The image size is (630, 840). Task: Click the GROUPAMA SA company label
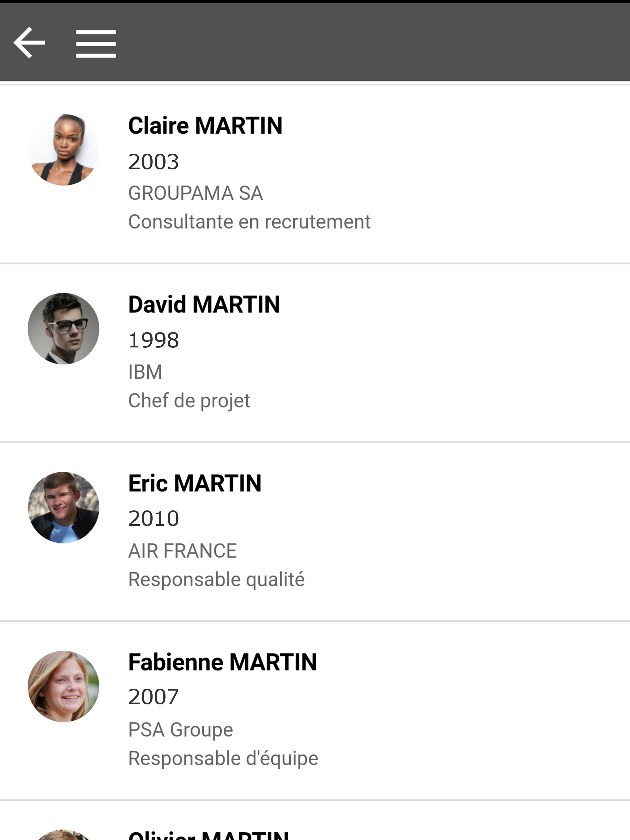195,193
